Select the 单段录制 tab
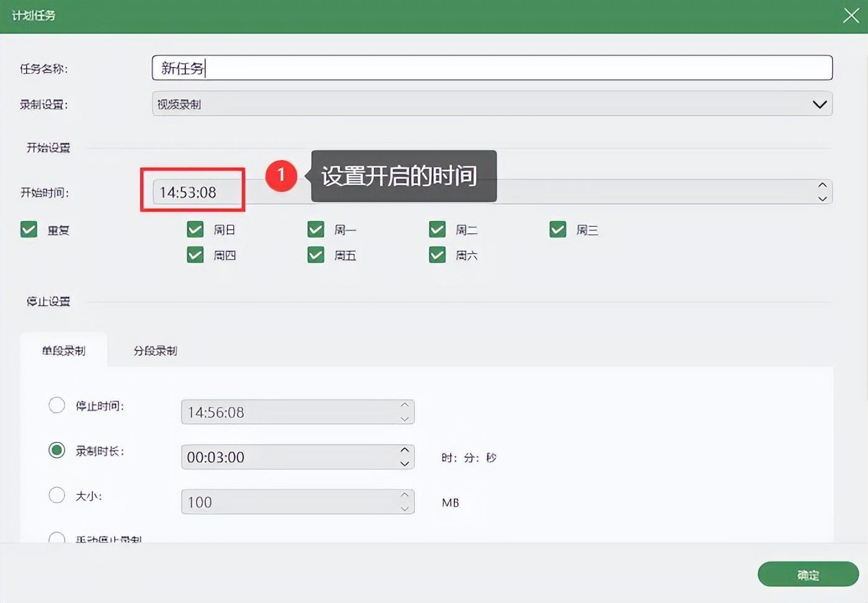Image resolution: width=868 pixels, height=603 pixels. coord(63,351)
